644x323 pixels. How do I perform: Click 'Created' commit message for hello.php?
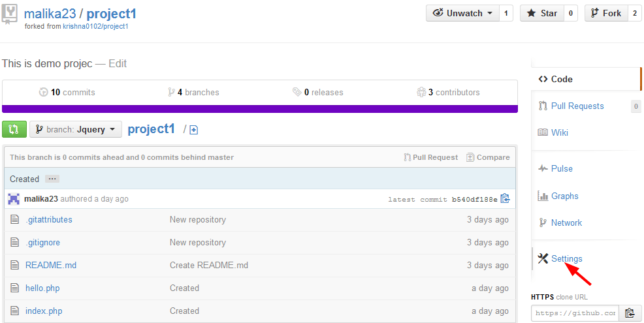(184, 288)
